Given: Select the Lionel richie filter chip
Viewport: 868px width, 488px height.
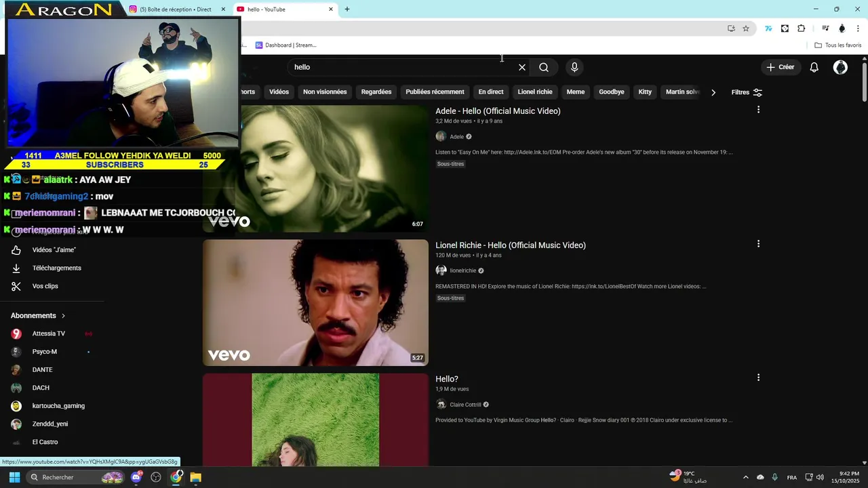Looking at the screenshot, I should pos(535,92).
